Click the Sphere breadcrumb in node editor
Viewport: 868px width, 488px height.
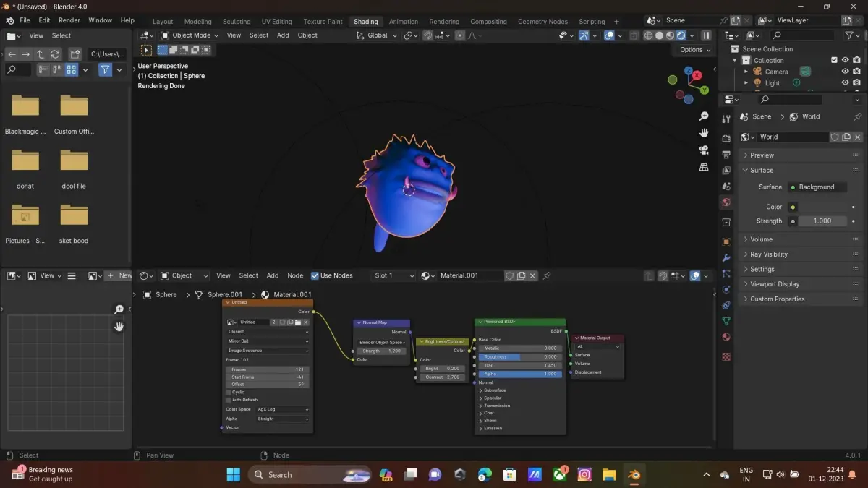pyautogui.click(x=160, y=294)
